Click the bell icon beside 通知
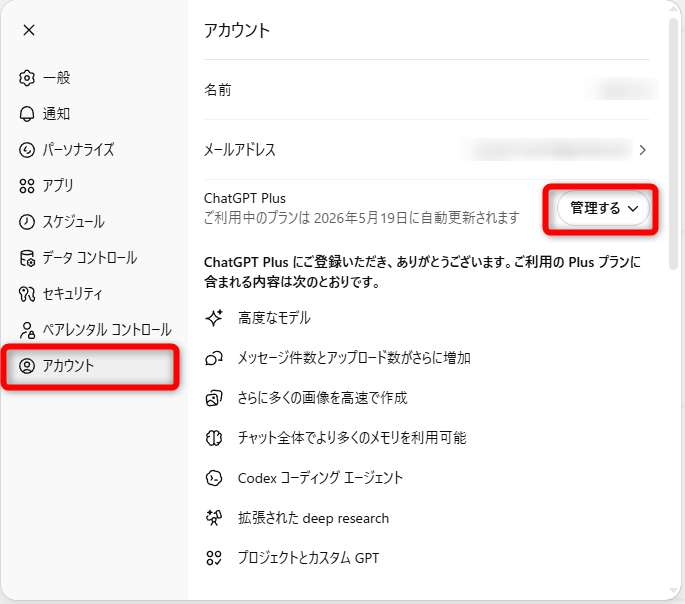 click(x=27, y=114)
